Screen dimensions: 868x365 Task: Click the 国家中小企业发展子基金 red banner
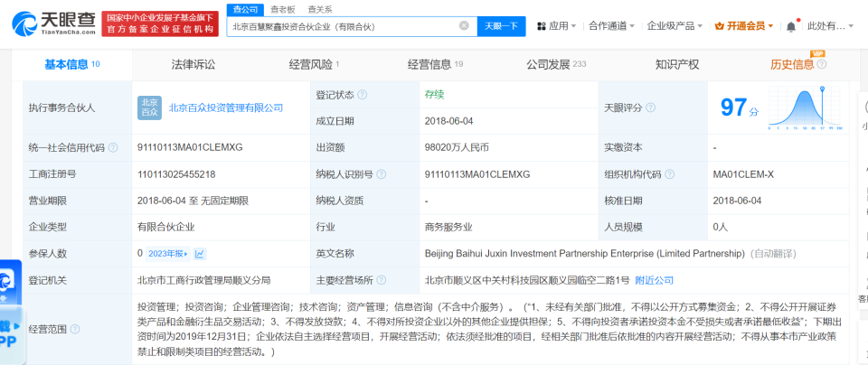160,23
